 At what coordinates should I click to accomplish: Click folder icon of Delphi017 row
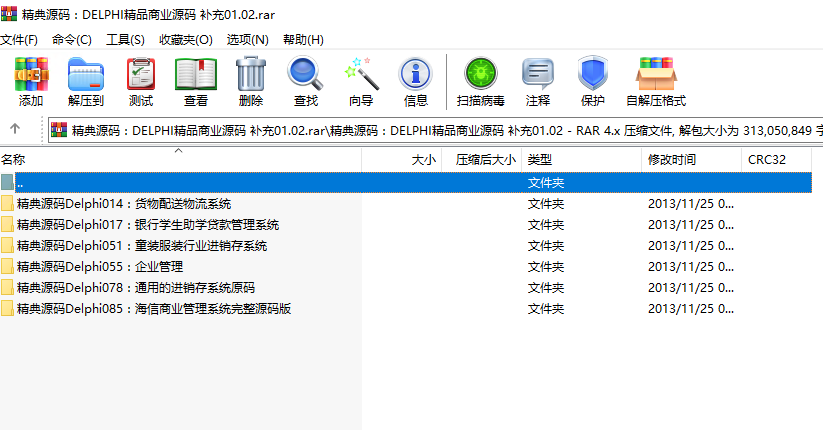click(7, 225)
